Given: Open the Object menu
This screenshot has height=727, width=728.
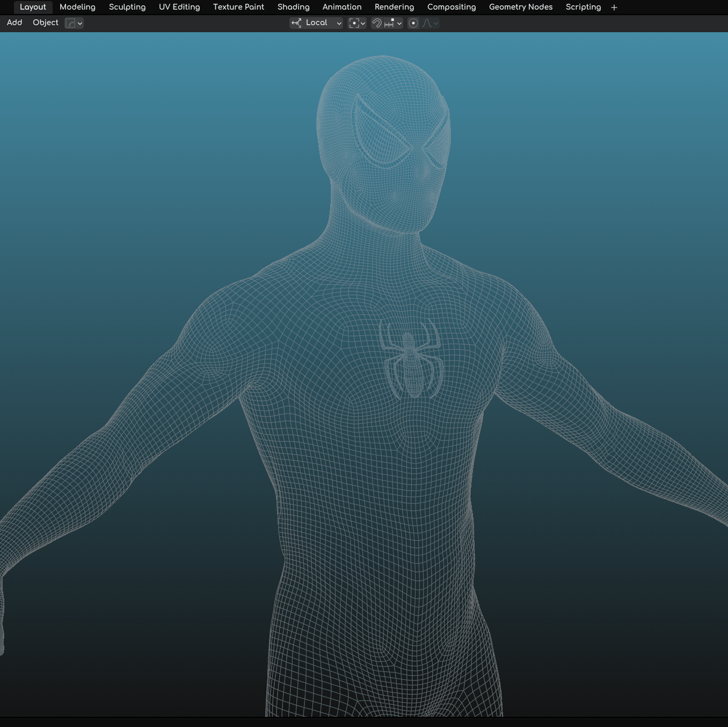Looking at the screenshot, I should pyautogui.click(x=46, y=23).
